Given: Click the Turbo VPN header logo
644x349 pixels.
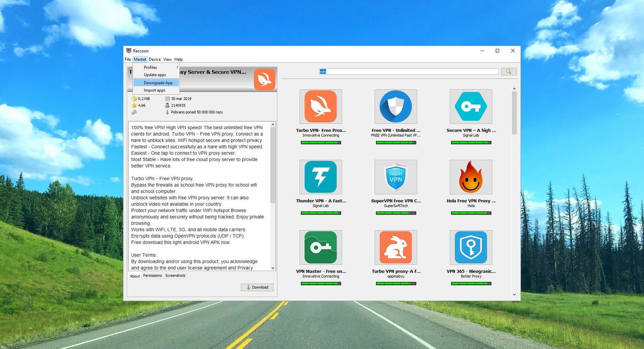Looking at the screenshot, I should click(x=264, y=79).
